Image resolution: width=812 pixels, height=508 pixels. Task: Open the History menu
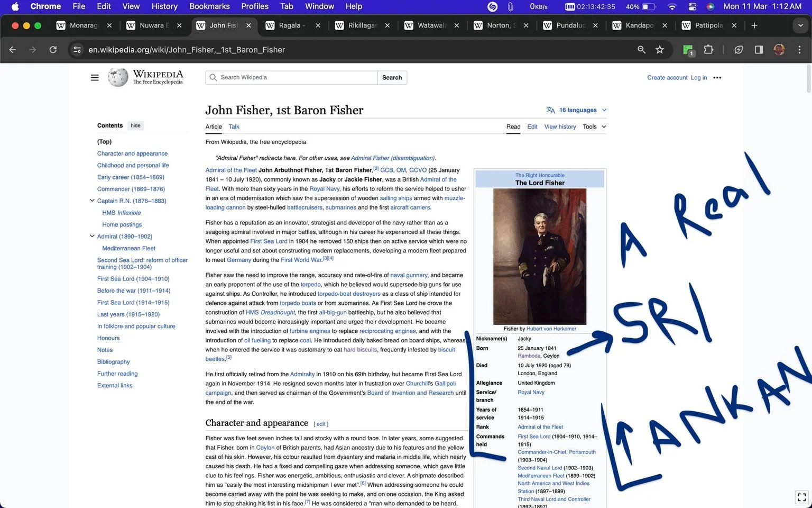pyautogui.click(x=164, y=6)
